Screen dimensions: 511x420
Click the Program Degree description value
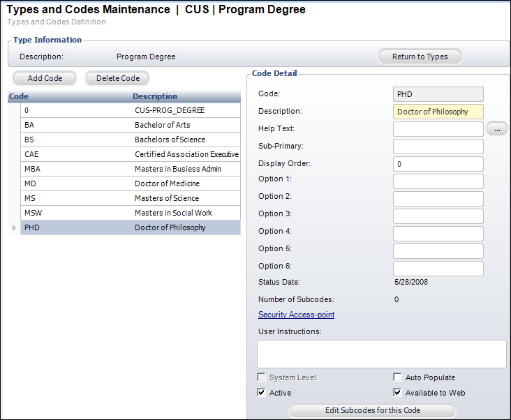(x=146, y=57)
